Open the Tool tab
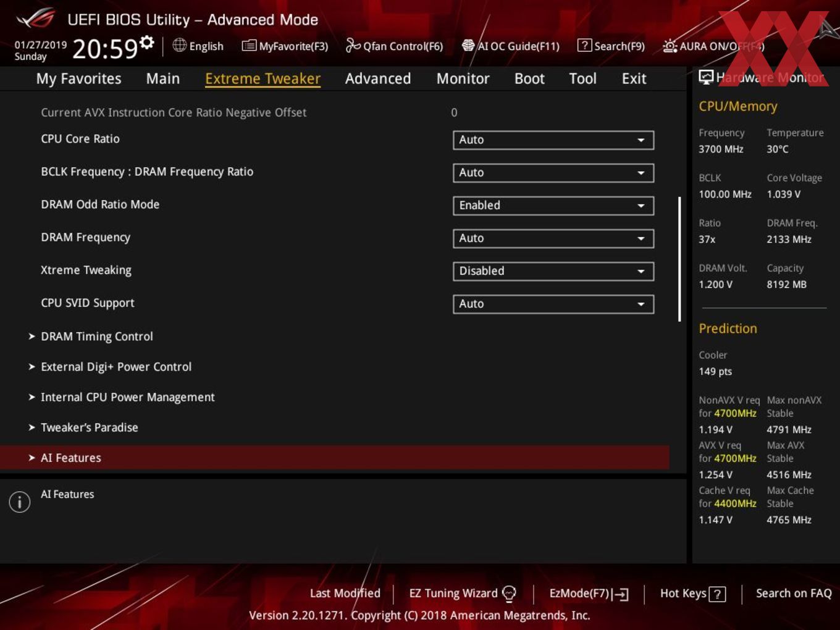840x630 pixels. pos(582,78)
